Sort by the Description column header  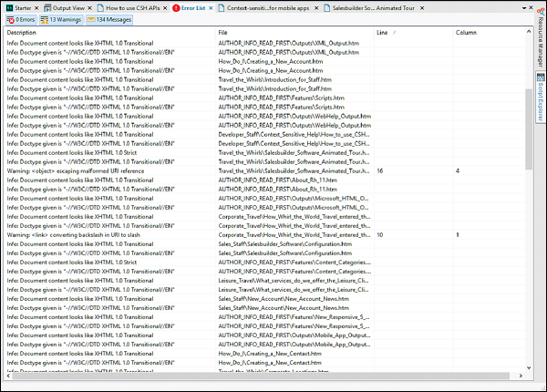27,33
